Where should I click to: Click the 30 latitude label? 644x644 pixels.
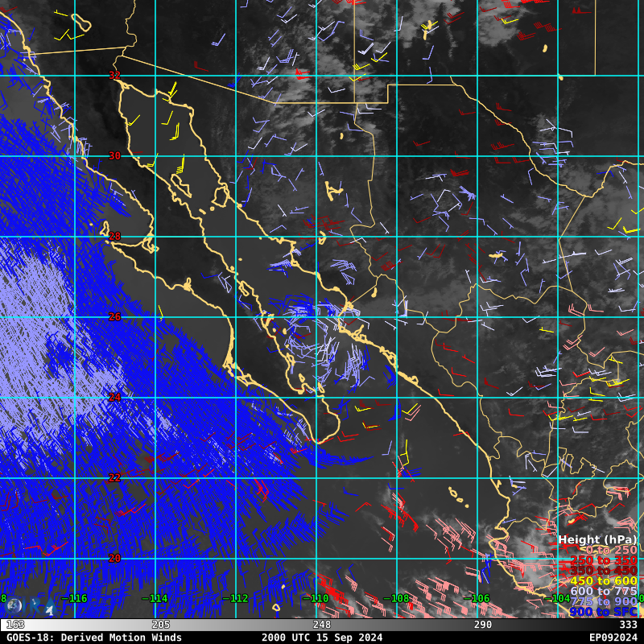coord(114,155)
